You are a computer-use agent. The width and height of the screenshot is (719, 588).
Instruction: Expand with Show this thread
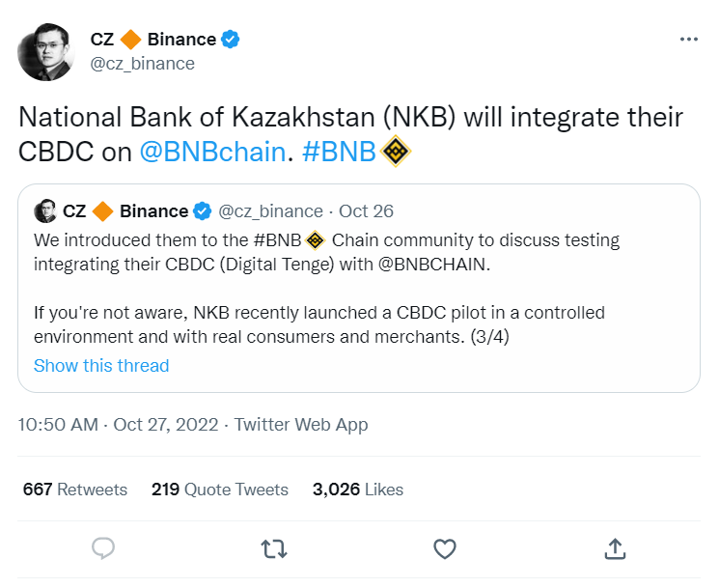click(x=101, y=366)
